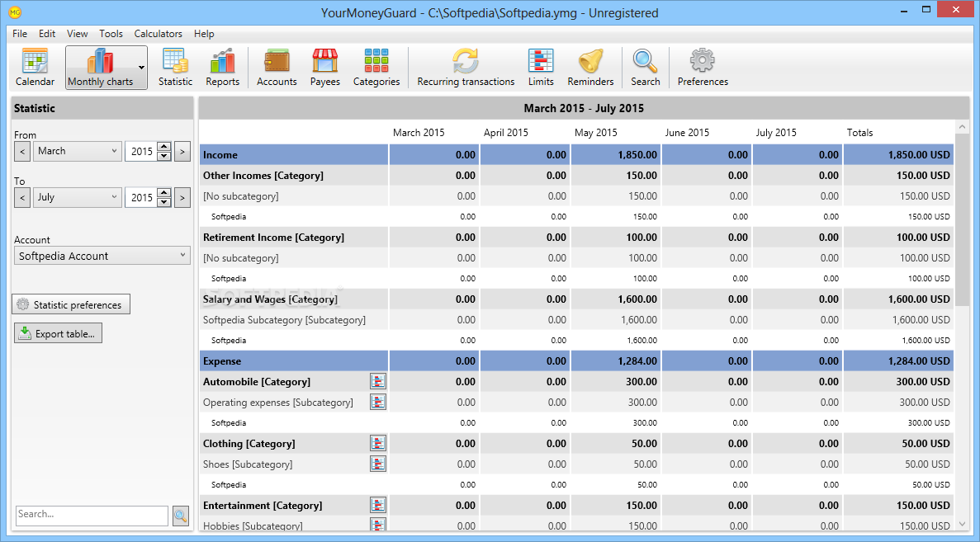Open Accounts wallet icon
The image size is (980, 542).
(x=277, y=68)
